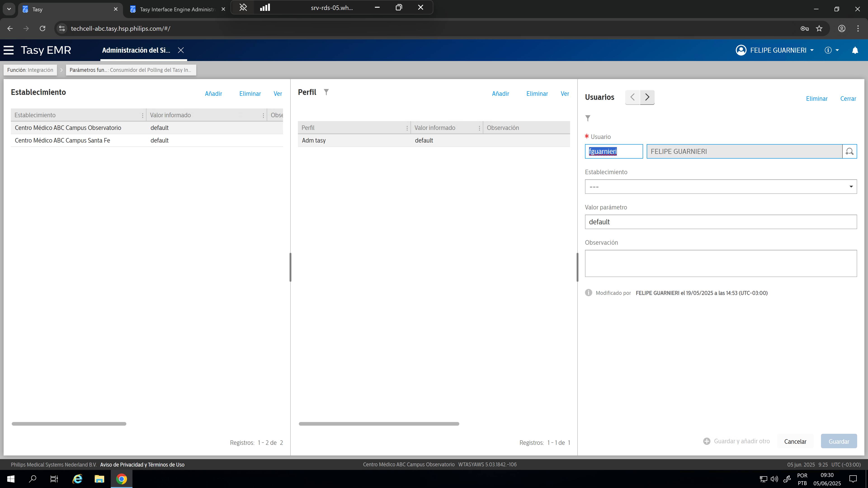Click the Valor parámetro input field
The height and width of the screenshot is (488, 868).
(721, 222)
